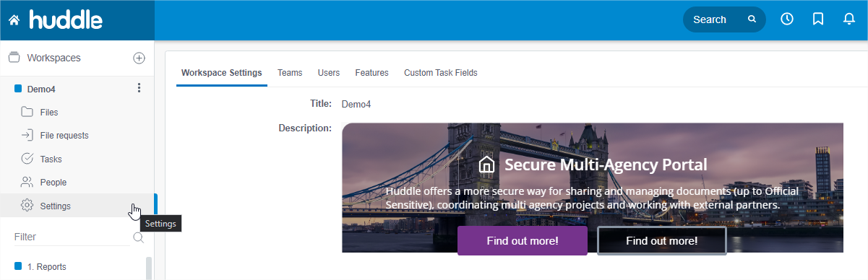Image resolution: width=868 pixels, height=280 pixels.
Task: Click the home icon beside Huddle logo
Action: (x=14, y=21)
